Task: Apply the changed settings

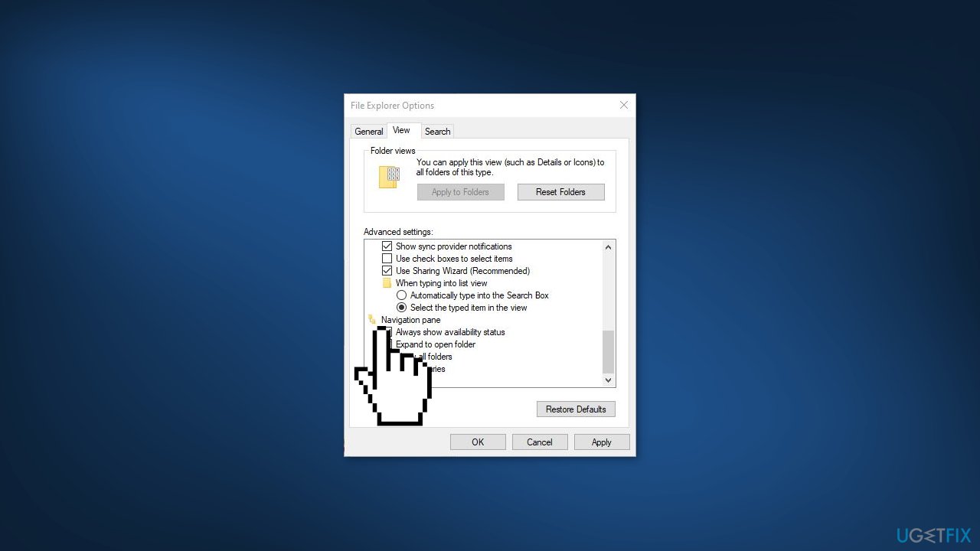Action: (x=602, y=442)
